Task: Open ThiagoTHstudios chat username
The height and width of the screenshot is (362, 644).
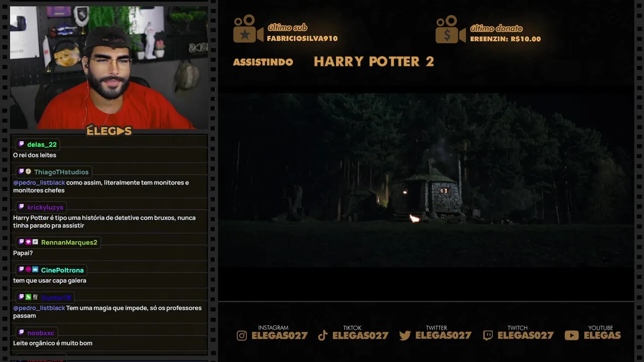Action: coord(61,172)
